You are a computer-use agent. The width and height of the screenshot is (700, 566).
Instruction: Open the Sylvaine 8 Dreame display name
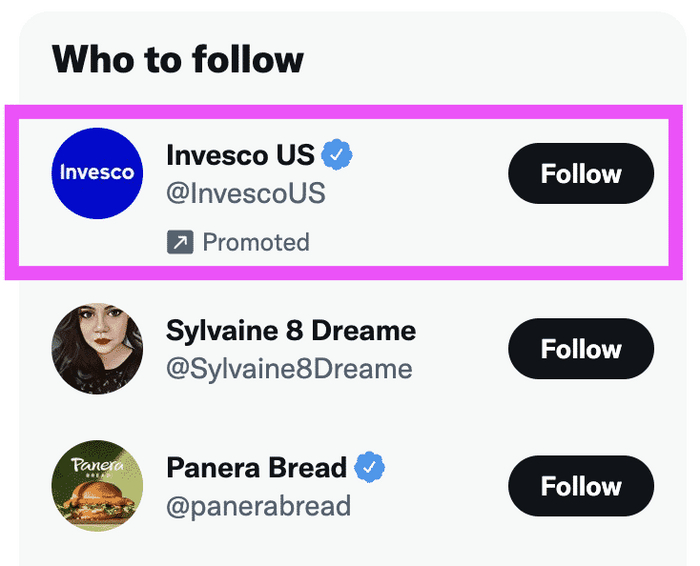(290, 330)
